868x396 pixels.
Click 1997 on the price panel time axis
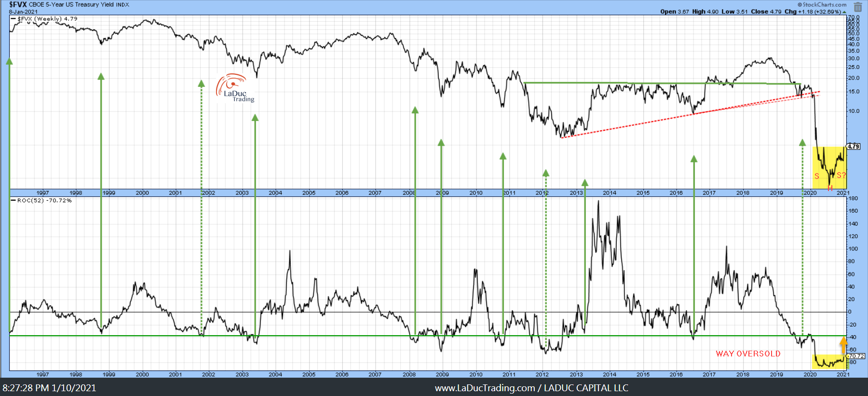pos(42,193)
